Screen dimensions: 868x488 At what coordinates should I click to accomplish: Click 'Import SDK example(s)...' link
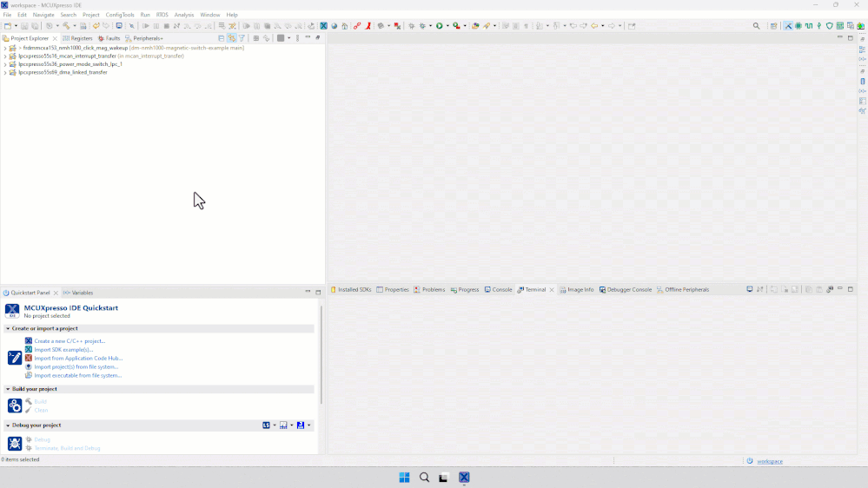(63, 350)
